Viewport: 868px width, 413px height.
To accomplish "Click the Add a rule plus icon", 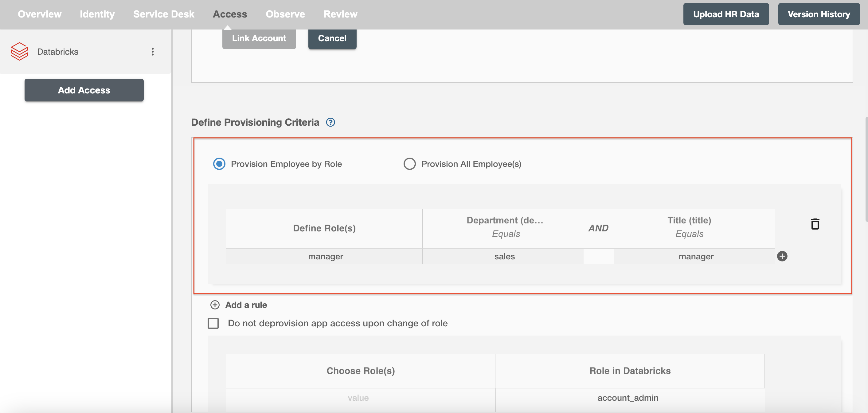I will [x=215, y=305].
